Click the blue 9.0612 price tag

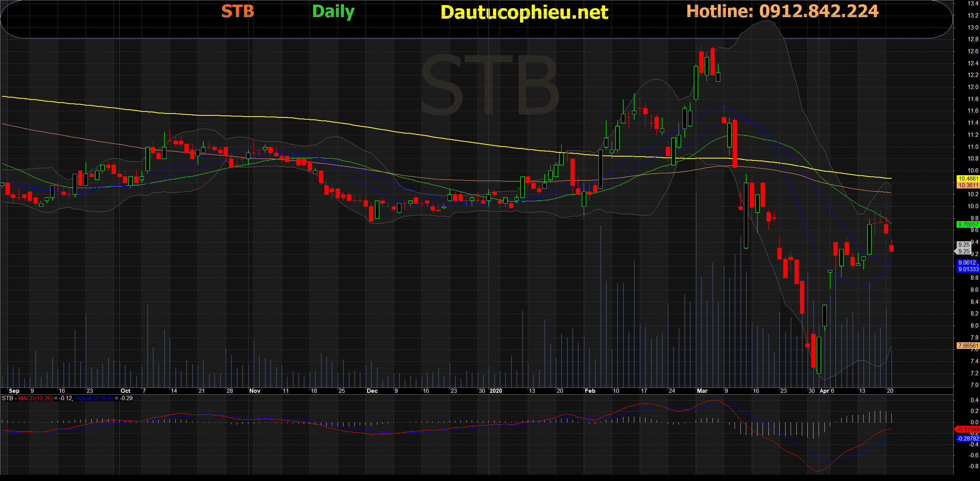coord(967,263)
